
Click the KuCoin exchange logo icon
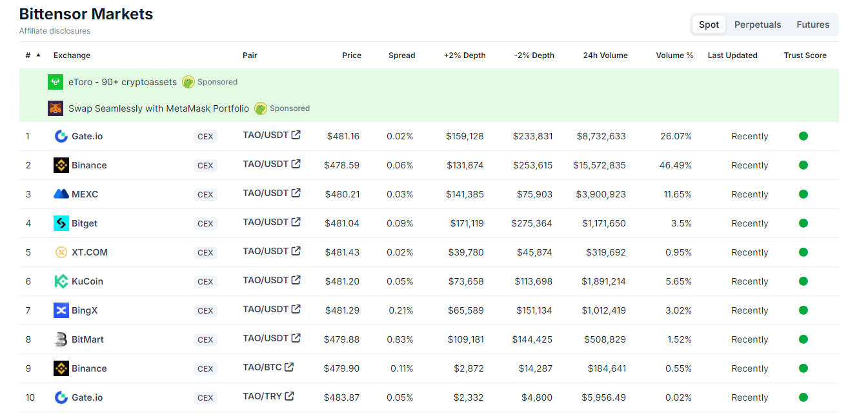coord(61,281)
